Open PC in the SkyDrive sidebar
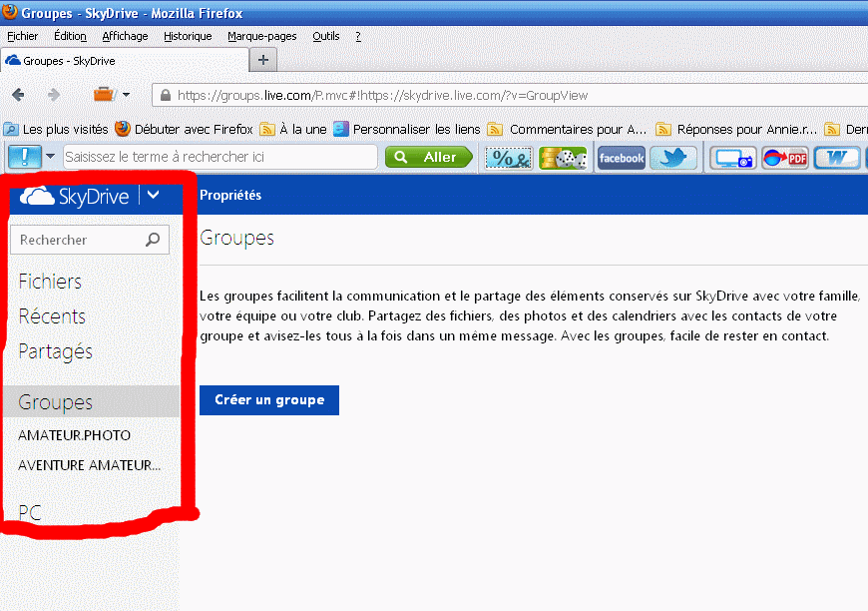Screen dimensions: 868x611 pos(30,512)
